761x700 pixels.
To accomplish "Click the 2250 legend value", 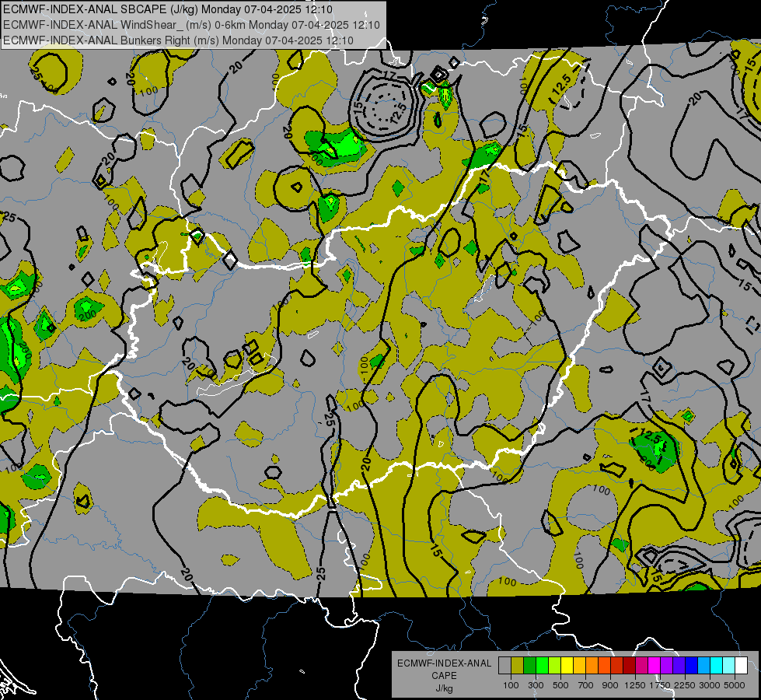I will click(x=685, y=685).
